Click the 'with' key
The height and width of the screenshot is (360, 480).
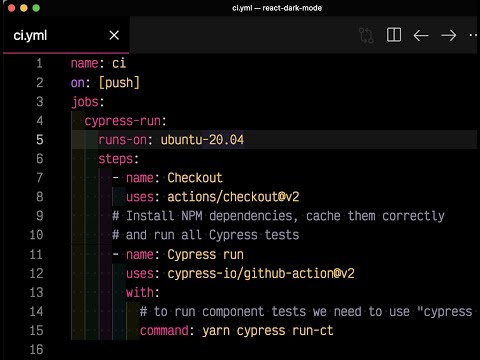click(x=140, y=293)
